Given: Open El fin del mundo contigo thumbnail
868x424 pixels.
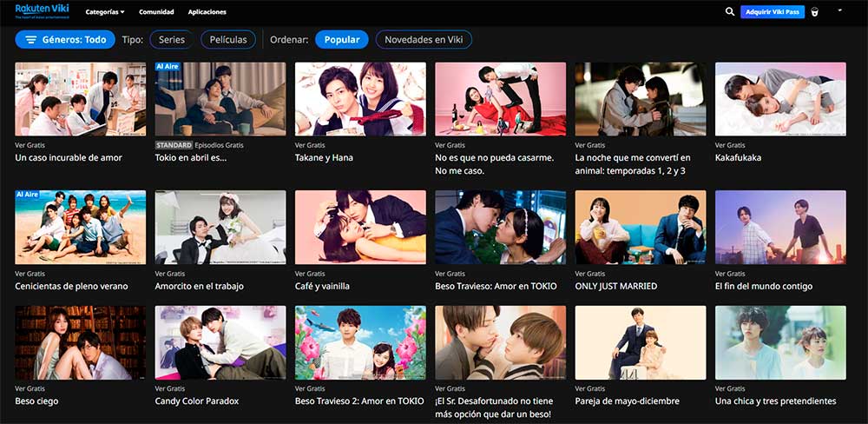Looking at the screenshot, I should pyautogui.click(x=780, y=228).
